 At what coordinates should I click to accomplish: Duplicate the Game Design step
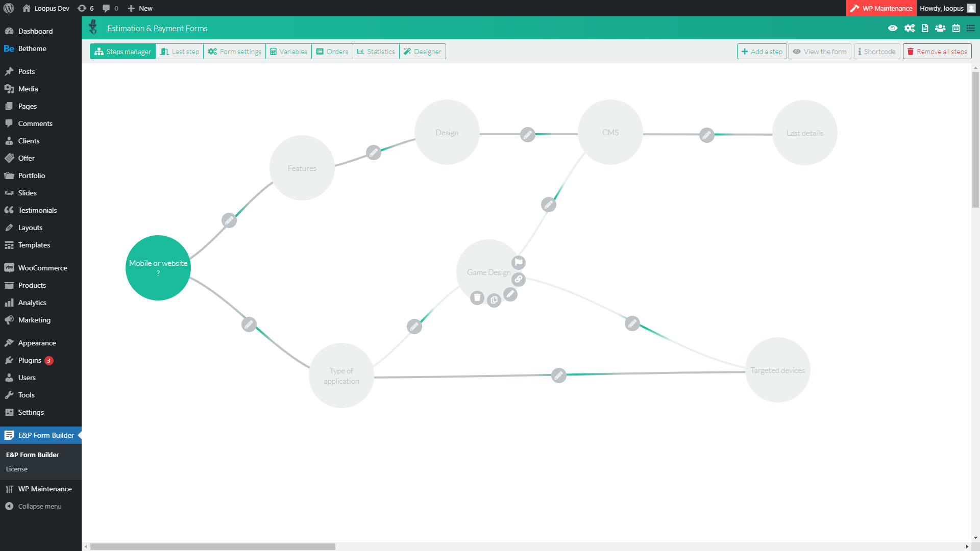pos(494,300)
